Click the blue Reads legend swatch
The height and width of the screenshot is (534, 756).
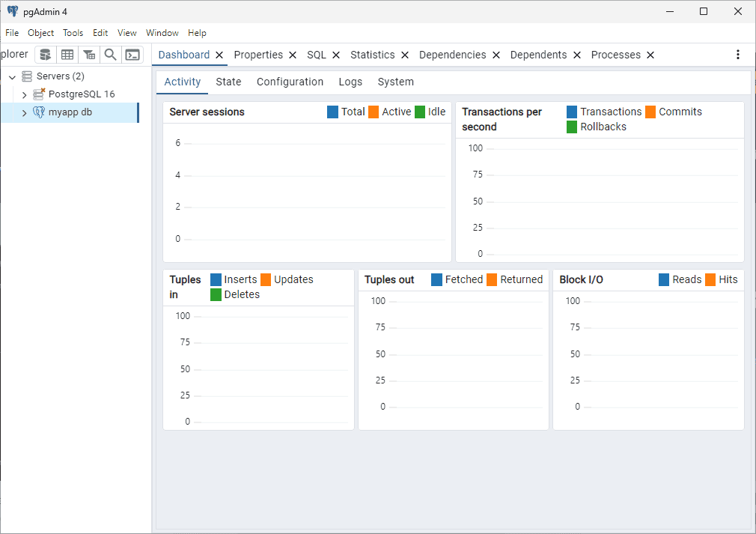pos(663,280)
